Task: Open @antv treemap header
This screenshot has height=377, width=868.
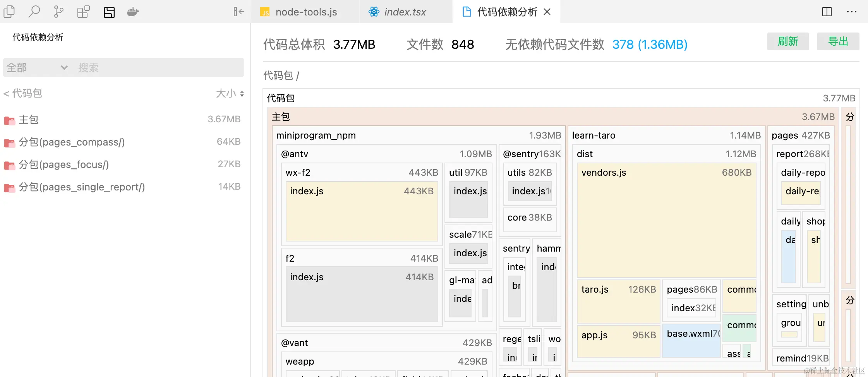Action: click(x=386, y=154)
